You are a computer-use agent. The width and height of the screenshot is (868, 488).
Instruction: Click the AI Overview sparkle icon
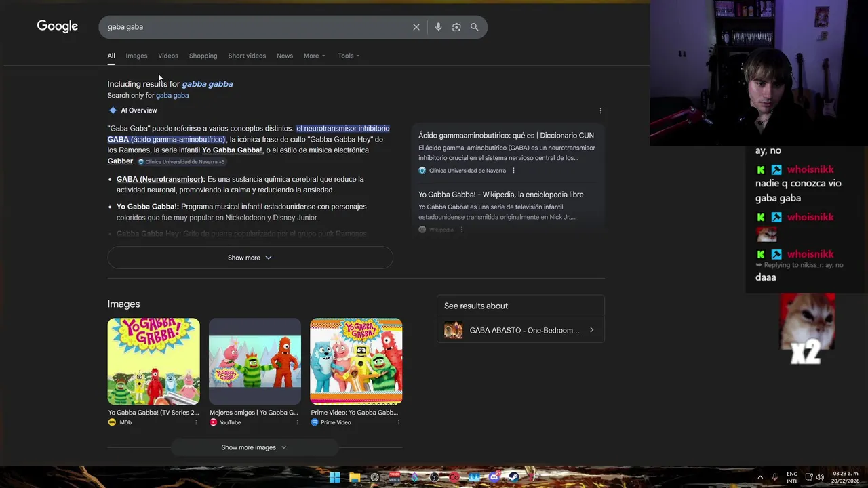(x=113, y=110)
